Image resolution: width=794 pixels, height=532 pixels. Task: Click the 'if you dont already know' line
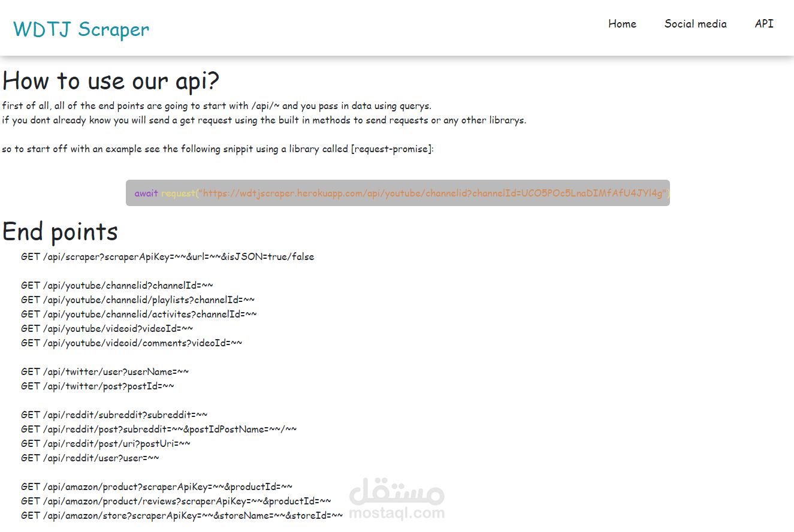264,120
